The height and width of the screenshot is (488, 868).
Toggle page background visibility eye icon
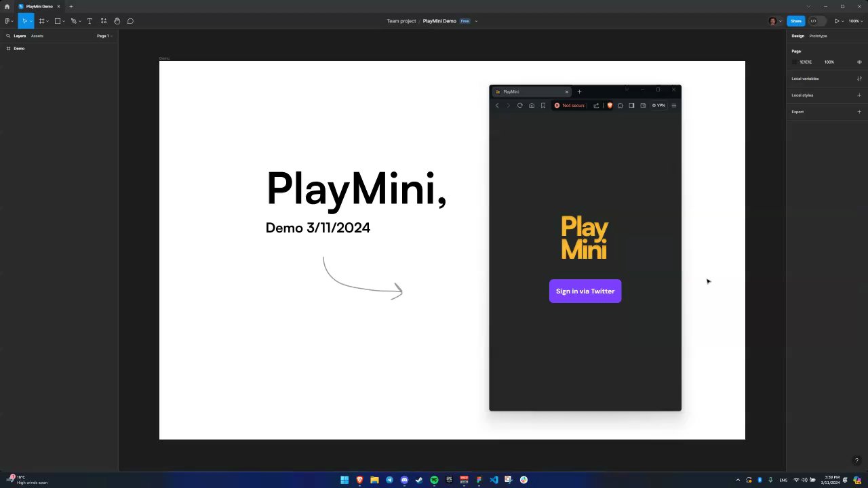859,62
